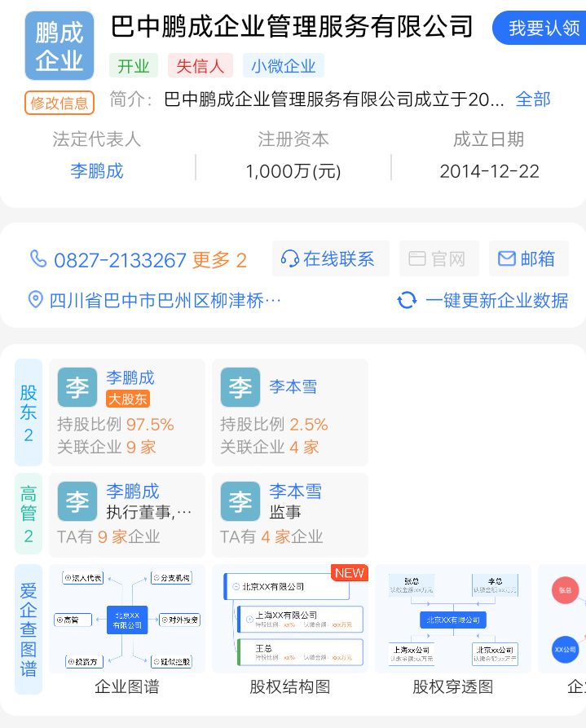Click 李鹏成 avatar in shareholder section
Viewport: 586px width, 728px height.
pos(77,387)
